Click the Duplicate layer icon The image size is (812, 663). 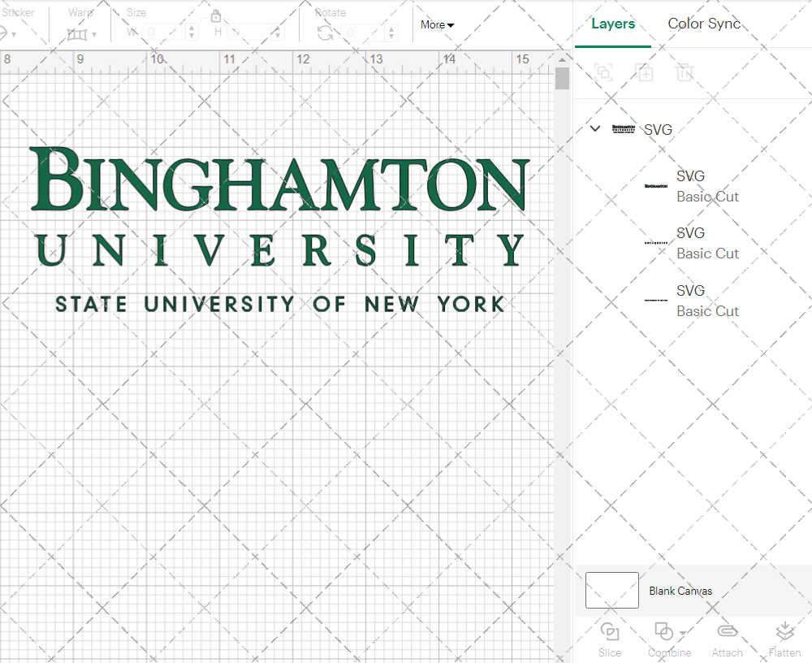pyautogui.click(x=645, y=72)
